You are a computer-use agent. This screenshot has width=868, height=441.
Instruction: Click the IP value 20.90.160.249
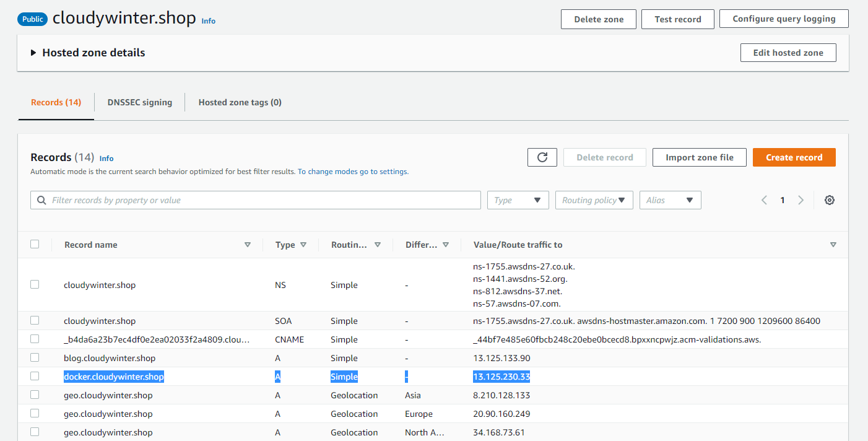501,414
